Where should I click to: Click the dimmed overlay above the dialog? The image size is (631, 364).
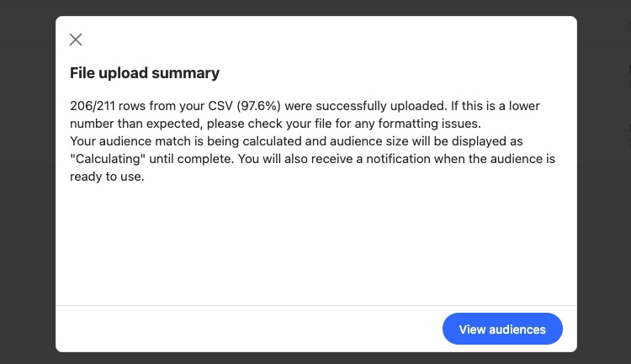point(316,8)
